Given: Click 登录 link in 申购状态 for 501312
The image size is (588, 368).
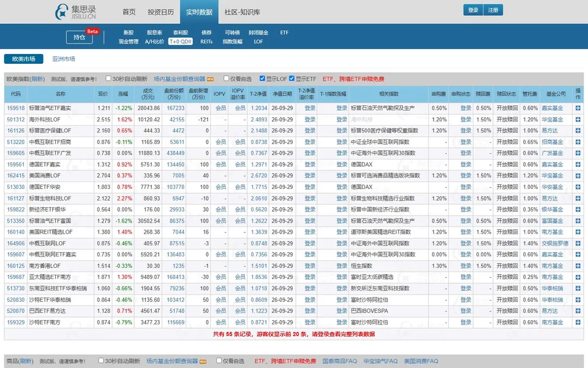Looking at the screenshot, I should (x=466, y=120).
